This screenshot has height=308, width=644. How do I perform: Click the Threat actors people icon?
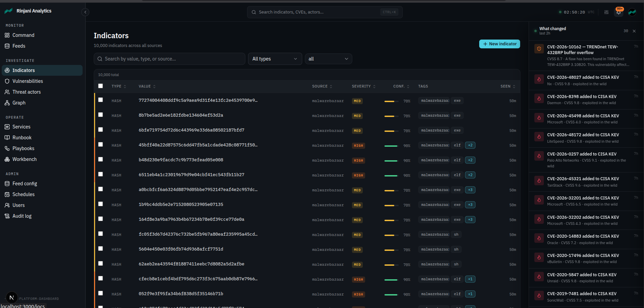(x=7, y=92)
